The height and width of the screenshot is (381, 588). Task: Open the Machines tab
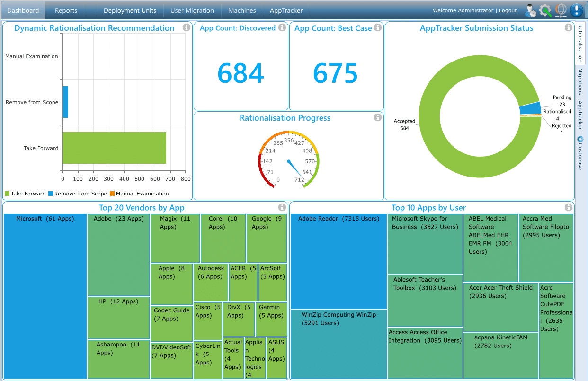242,10
